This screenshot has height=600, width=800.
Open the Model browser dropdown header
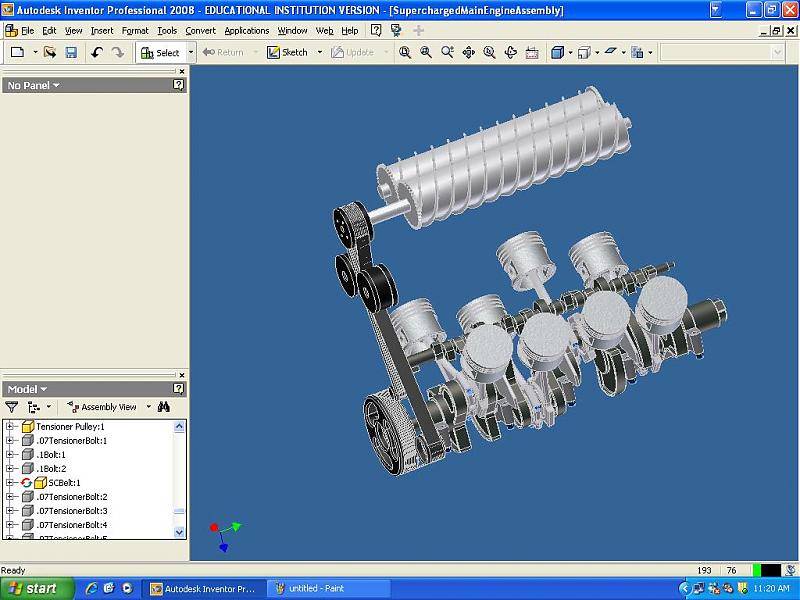[x=27, y=389]
